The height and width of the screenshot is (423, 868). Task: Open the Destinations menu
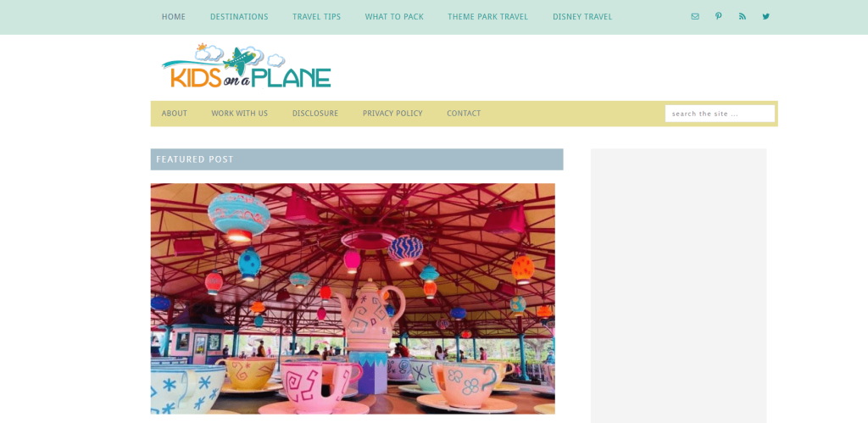point(239,17)
